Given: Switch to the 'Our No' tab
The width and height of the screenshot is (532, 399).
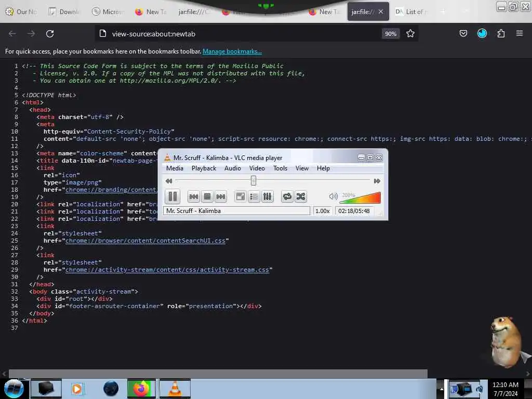Looking at the screenshot, I should 21,12.
